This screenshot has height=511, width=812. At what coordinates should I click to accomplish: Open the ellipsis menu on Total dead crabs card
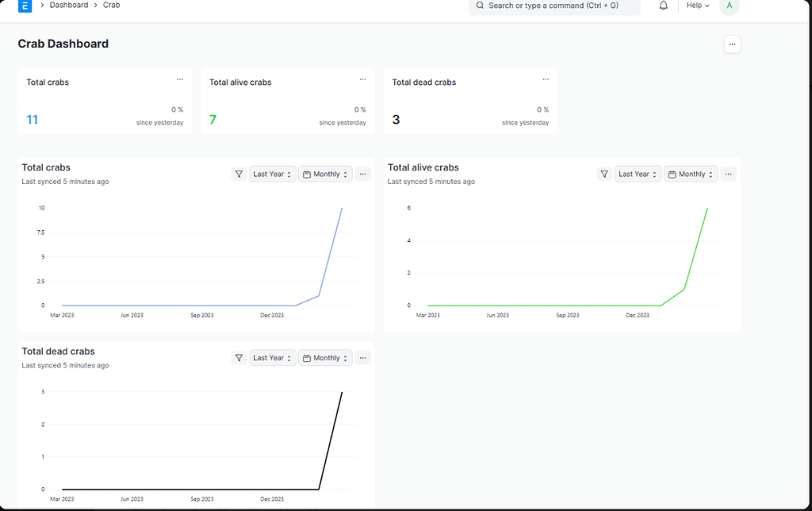click(x=546, y=79)
